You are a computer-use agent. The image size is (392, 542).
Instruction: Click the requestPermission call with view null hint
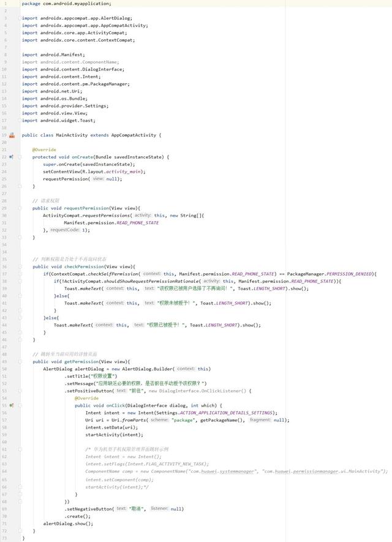[x=82, y=179]
